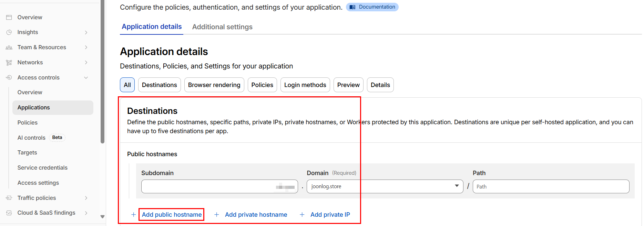Image resolution: width=644 pixels, height=226 pixels.
Task: Click the Team & Resources people icon
Action: point(9,47)
